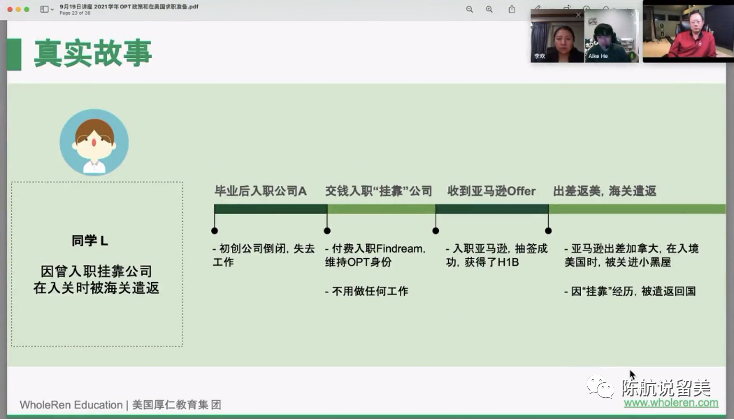Expand the sidebar view options chevron
The height and width of the screenshot is (420, 734).
tap(53, 9)
